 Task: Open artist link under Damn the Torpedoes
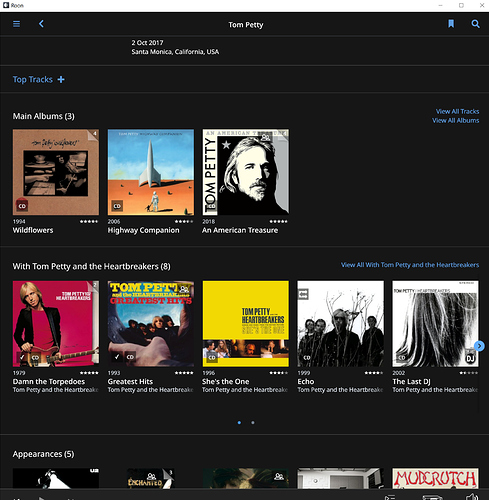click(56, 390)
